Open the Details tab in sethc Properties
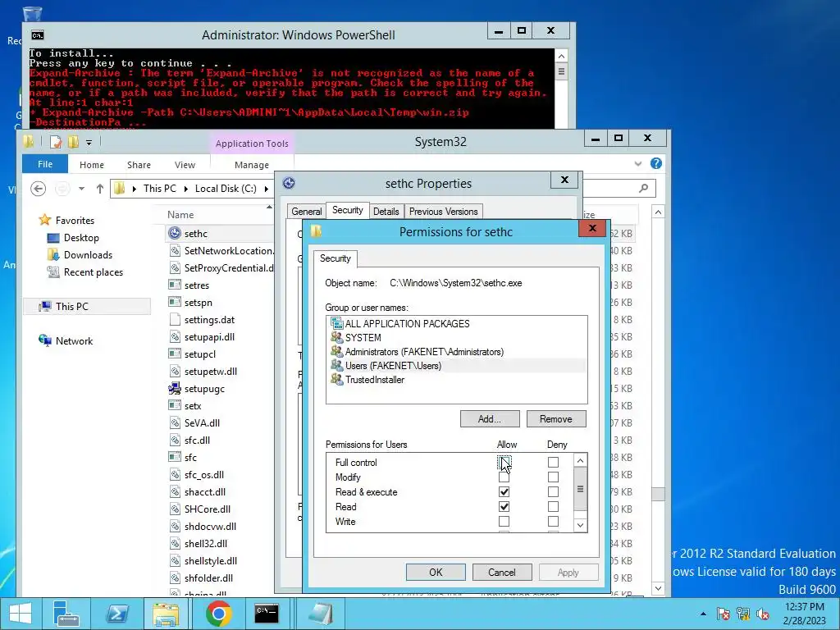The image size is (840, 630). point(386,212)
